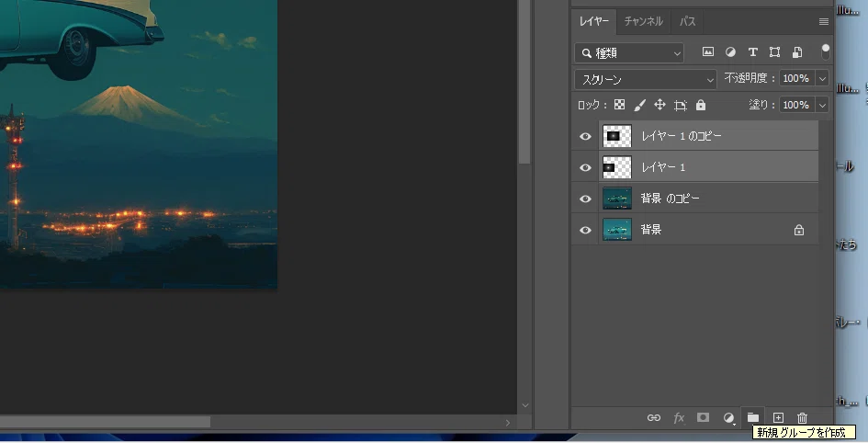Switch to the チャンネル tab
The width and height of the screenshot is (868, 443).
pyautogui.click(x=643, y=21)
